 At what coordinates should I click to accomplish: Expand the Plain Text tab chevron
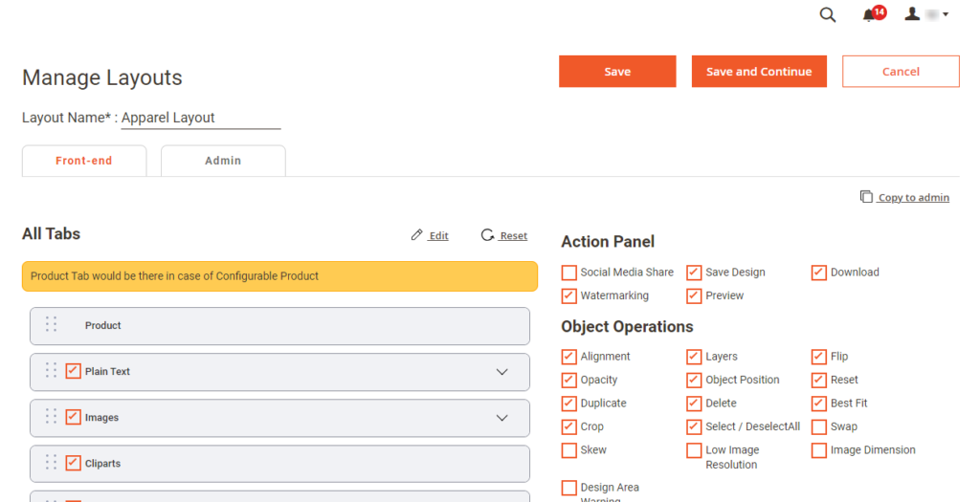click(501, 372)
